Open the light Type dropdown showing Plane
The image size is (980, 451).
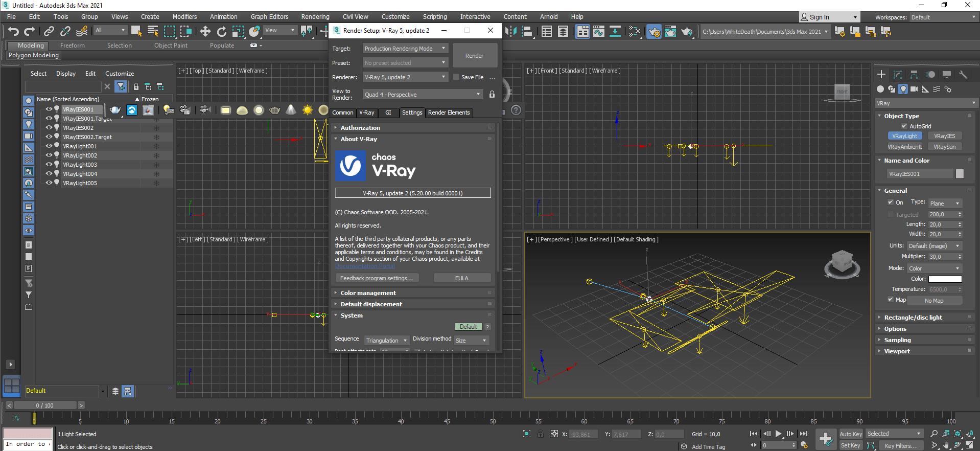pos(945,204)
